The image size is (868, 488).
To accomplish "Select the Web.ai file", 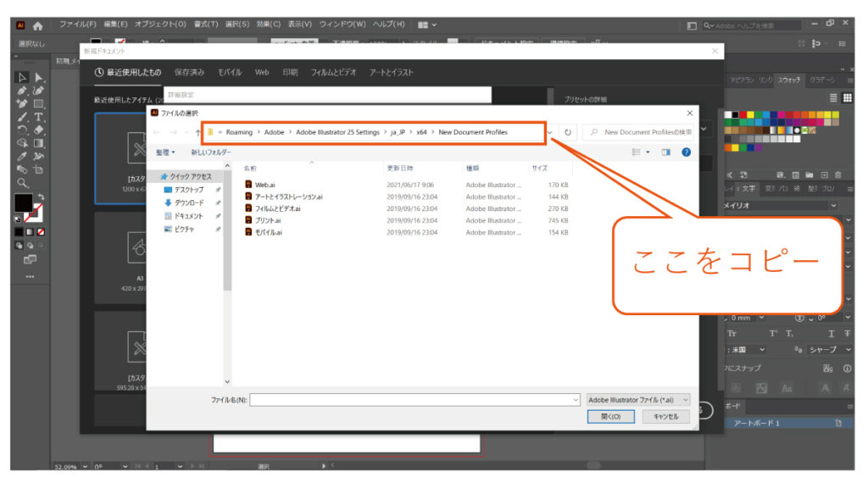I will [264, 185].
